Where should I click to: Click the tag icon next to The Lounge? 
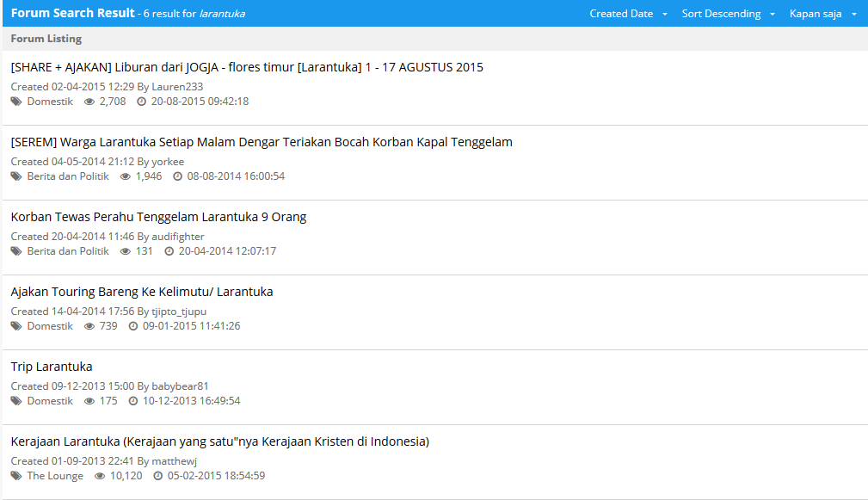15,475
